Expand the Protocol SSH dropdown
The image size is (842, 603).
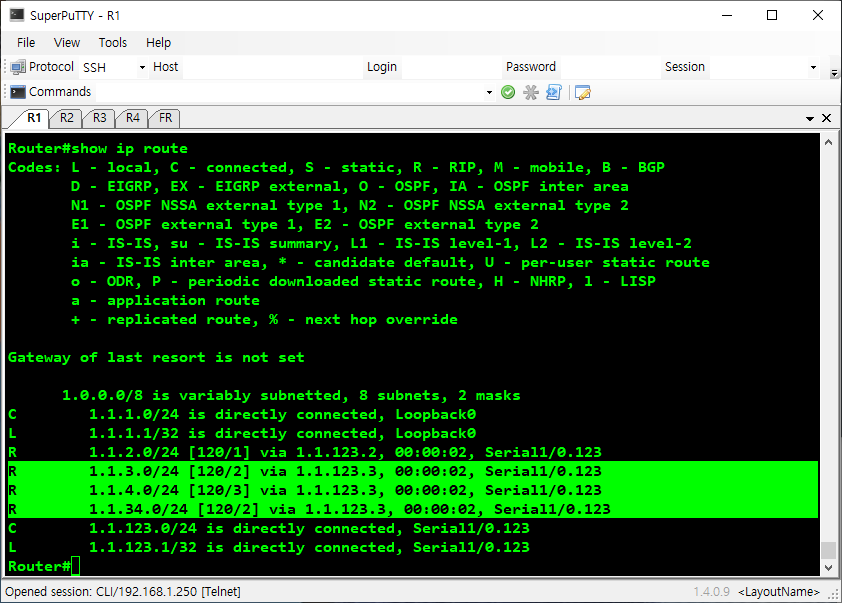point(142,67)
